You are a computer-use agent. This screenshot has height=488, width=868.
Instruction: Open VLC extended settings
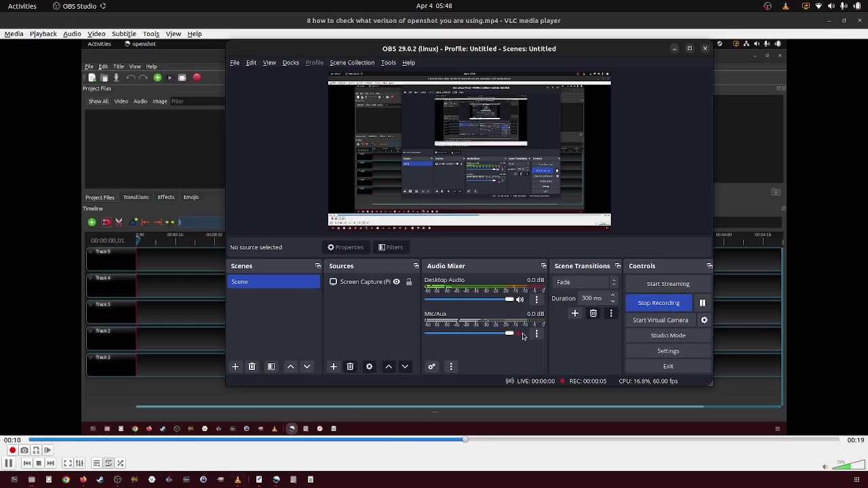pos(79,463)
